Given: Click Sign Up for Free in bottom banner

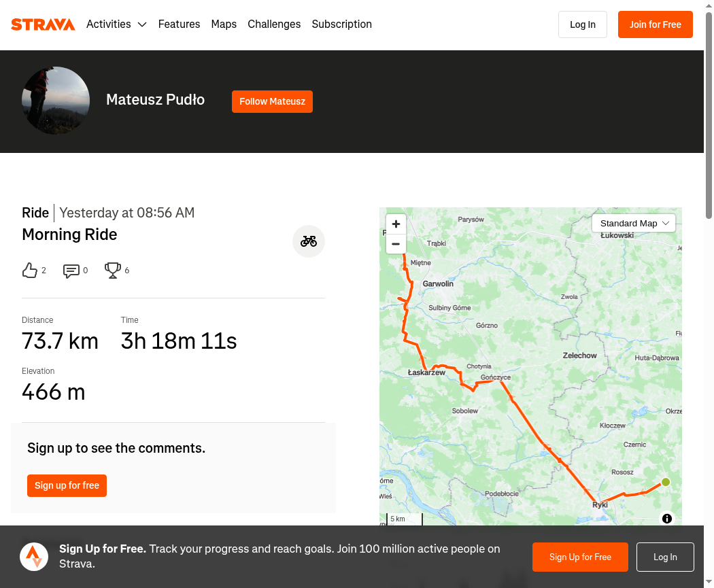Looking at the screenshot, I should [580, 557].
